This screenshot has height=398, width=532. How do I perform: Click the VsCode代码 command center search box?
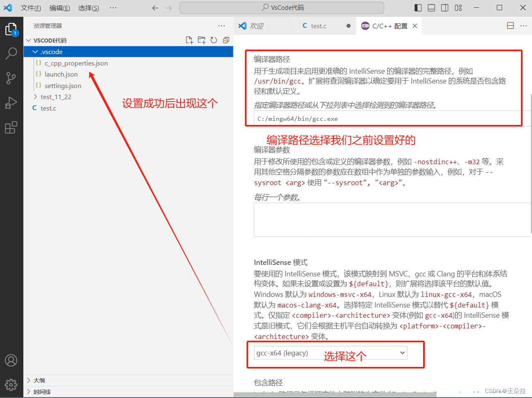pos(282,8)
